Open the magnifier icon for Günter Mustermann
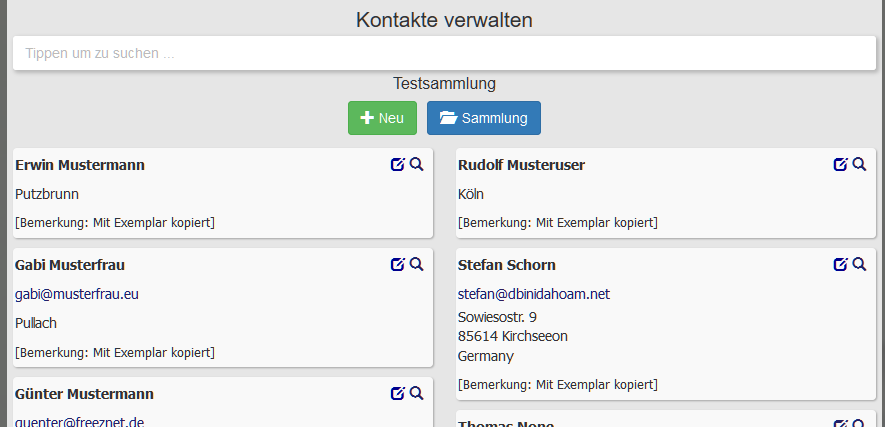 tap(417, 393)
